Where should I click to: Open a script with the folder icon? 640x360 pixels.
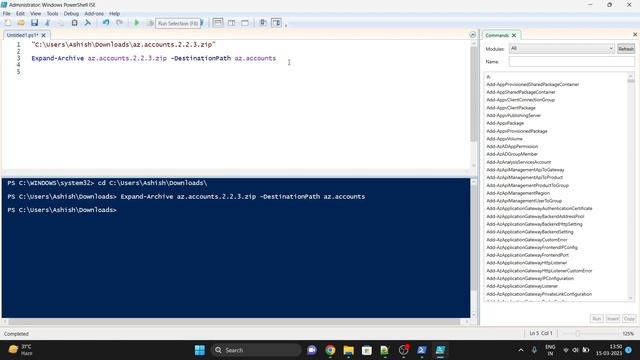coord(21,23)
